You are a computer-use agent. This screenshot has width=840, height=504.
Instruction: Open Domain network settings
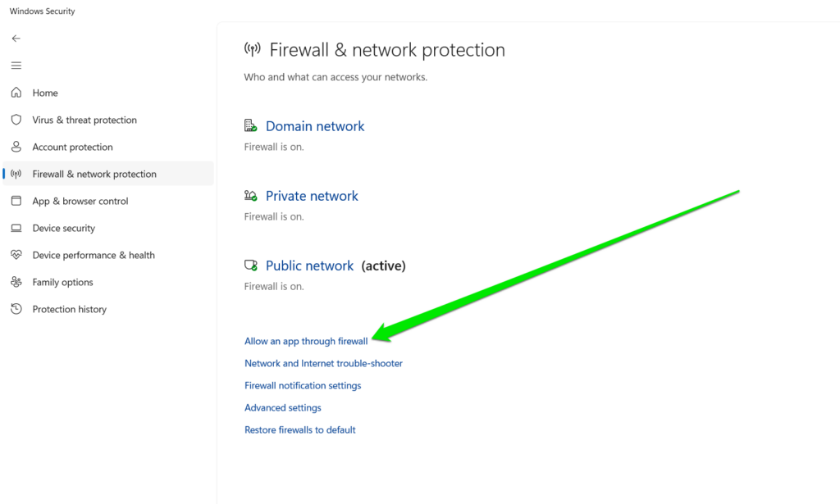[x=315, y=126]
